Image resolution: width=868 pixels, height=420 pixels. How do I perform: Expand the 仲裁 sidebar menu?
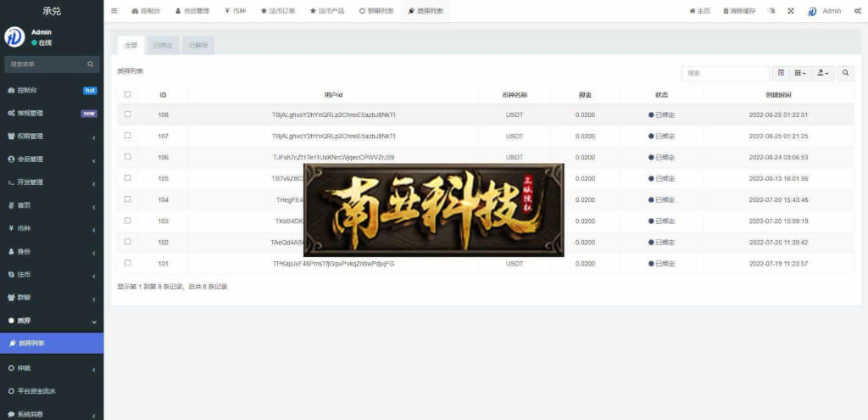(52, 368)
